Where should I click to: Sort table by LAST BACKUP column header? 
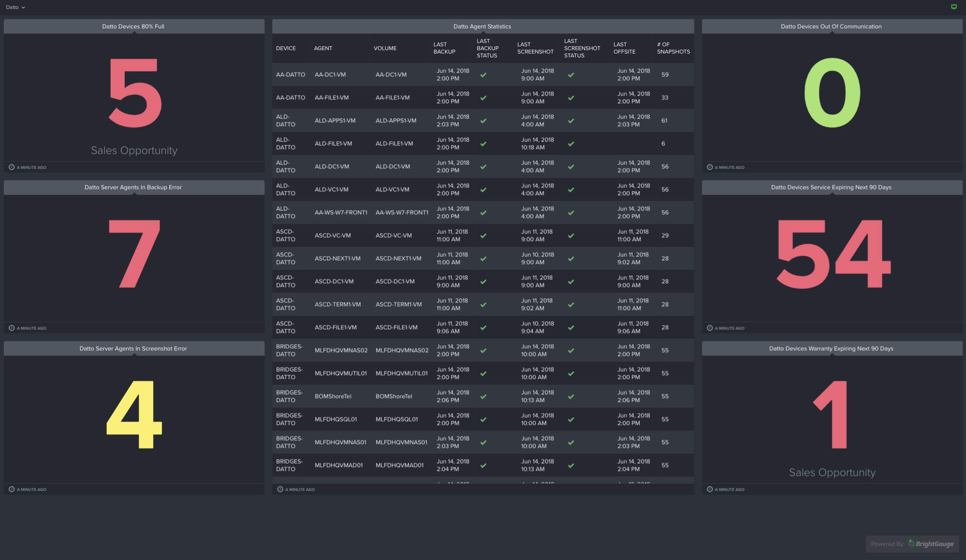point(444,48)
